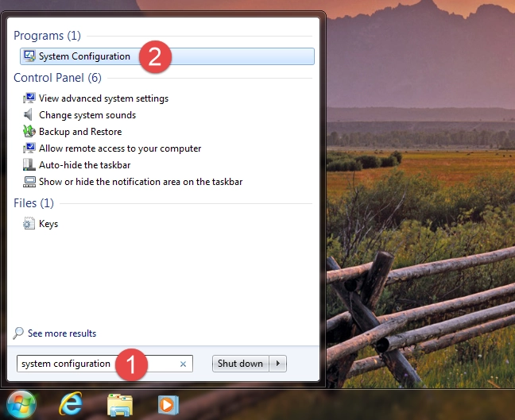Viewport: 515px width, 420px height.
Task: Click the icon beside View advanced system settings
Action: pos(29,98)
